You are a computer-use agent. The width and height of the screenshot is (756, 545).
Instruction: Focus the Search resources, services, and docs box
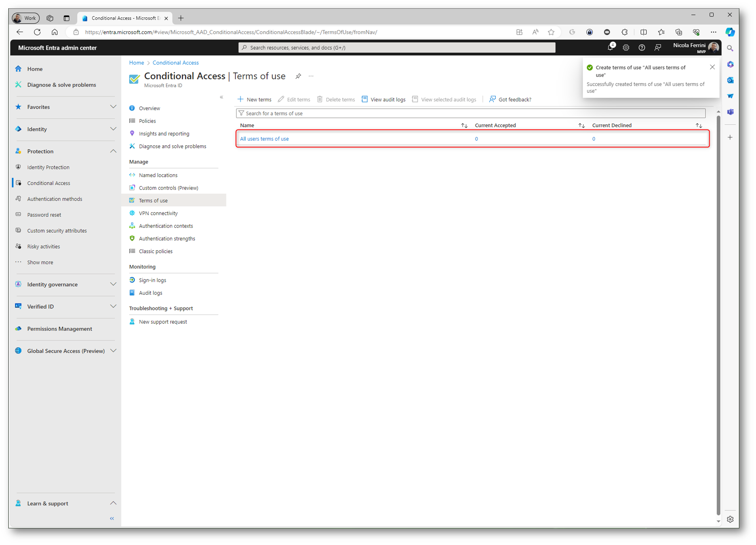pos(396,47)
